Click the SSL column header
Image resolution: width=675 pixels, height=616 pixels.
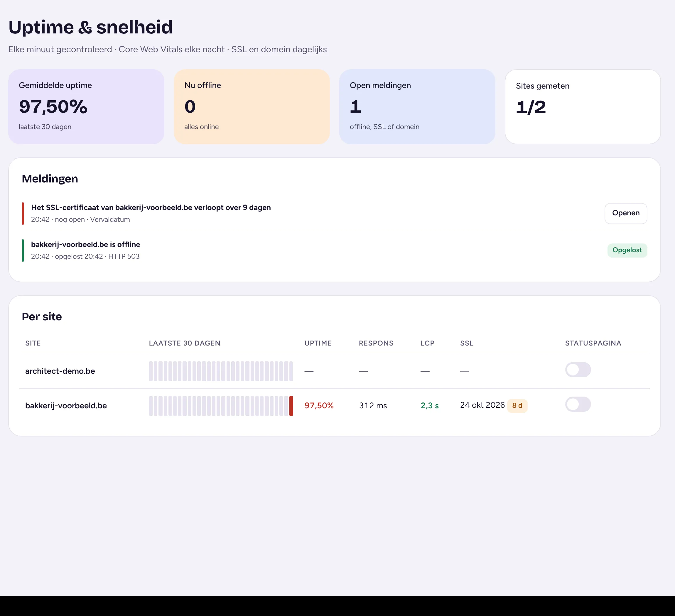pyautogui.click(x=466, y=343)
